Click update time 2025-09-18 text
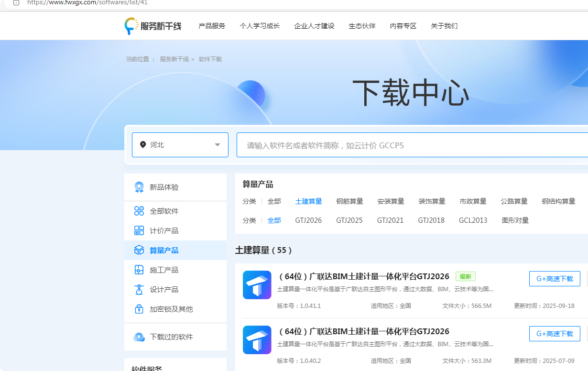Image resolution: width=588 pixels, height=371 pixels. (x=544, y=306)
